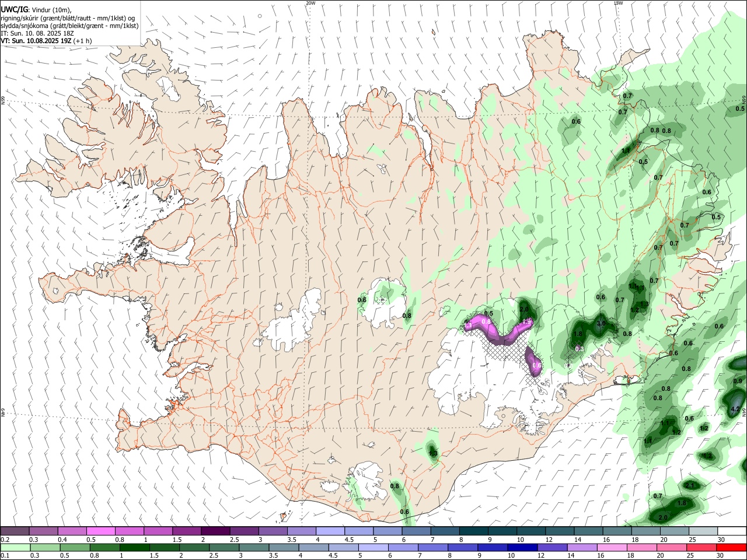Select the bright pink 0.5 snow scale swatch
The image size is (747, 560).
click(x=100, y=531)
